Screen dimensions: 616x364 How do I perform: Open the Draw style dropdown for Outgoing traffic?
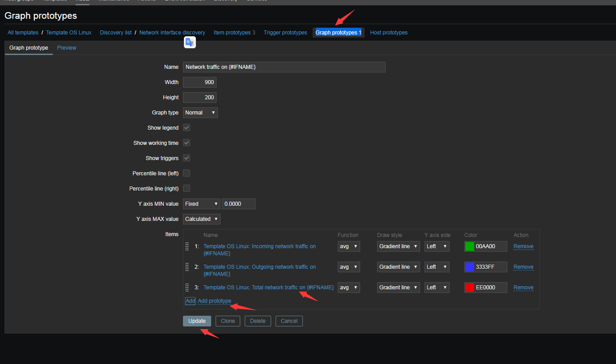(398, 267)
